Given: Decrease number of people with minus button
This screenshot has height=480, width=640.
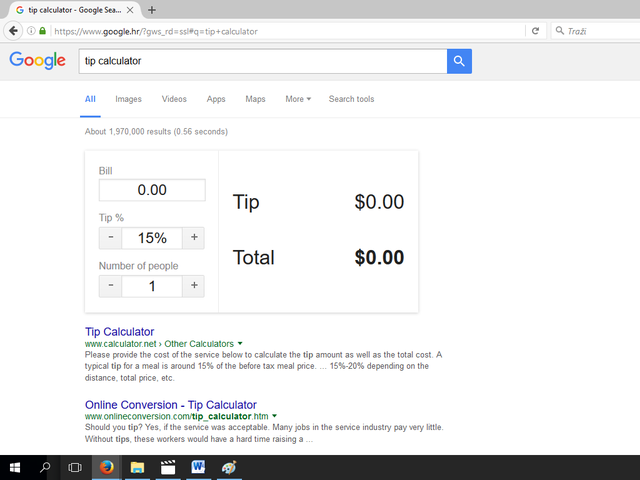Looking at the screenshot, I should click(x=110, y=286).
